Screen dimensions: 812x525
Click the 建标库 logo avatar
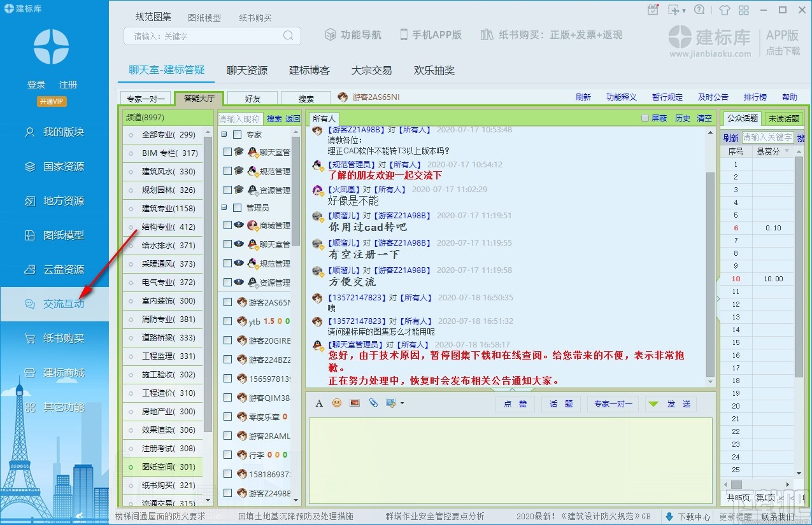51,46
